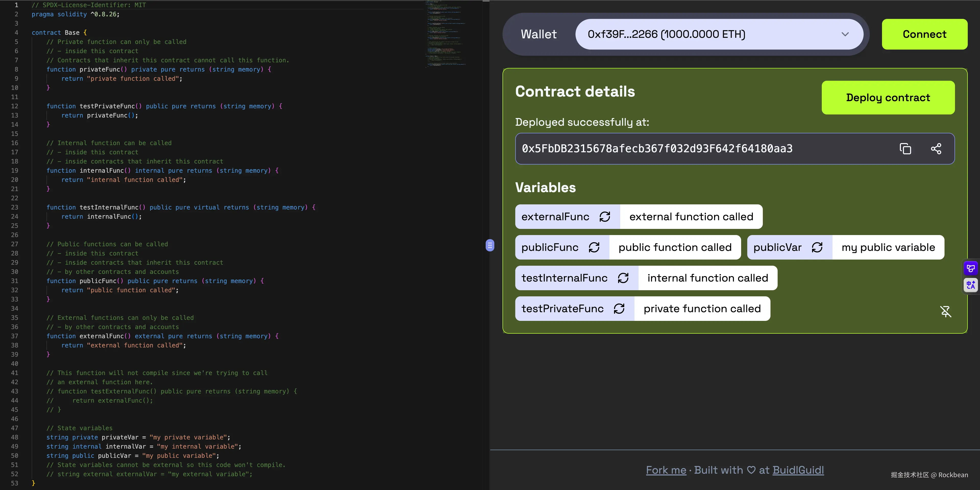980x490 pixels.
Task: Refresh the publicFunc variable value
Action: [594, 247]
